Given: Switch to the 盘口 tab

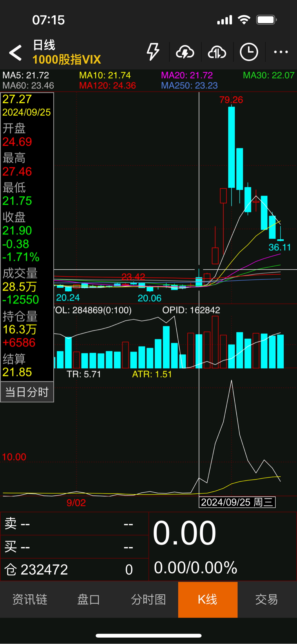Looking at the screenshot, I should 89,600.
